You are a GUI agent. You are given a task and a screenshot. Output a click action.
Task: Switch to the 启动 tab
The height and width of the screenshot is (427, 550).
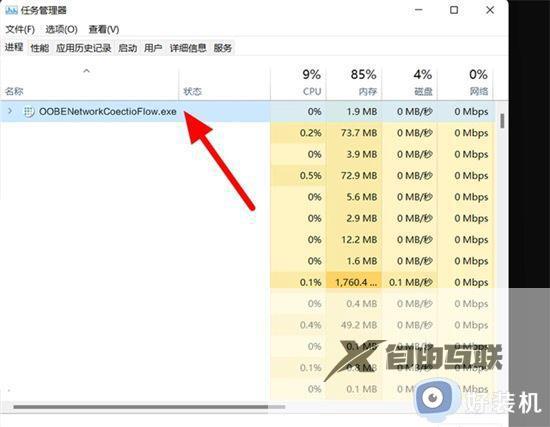[127, 48]
